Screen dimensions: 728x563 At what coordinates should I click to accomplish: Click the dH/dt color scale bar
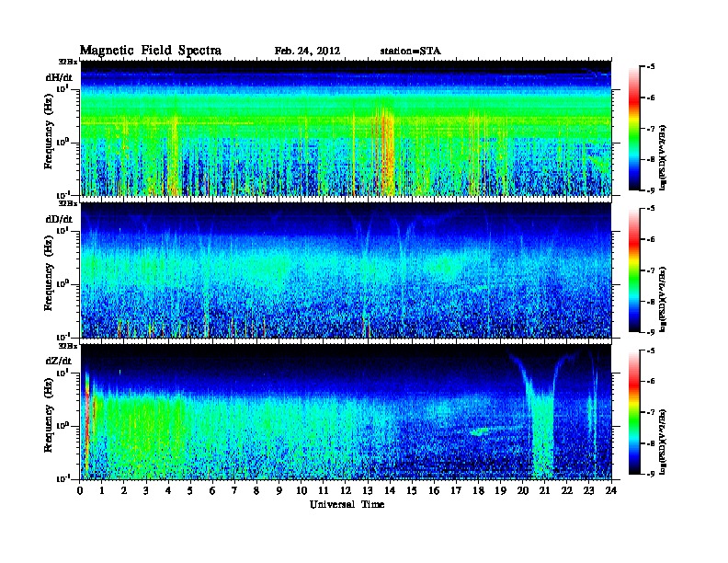coord(633,129)
